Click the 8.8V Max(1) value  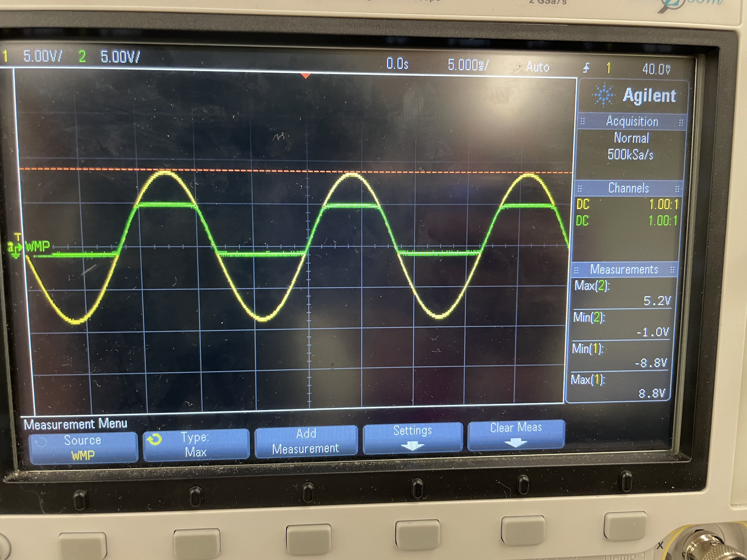click(x=652, y=394)
